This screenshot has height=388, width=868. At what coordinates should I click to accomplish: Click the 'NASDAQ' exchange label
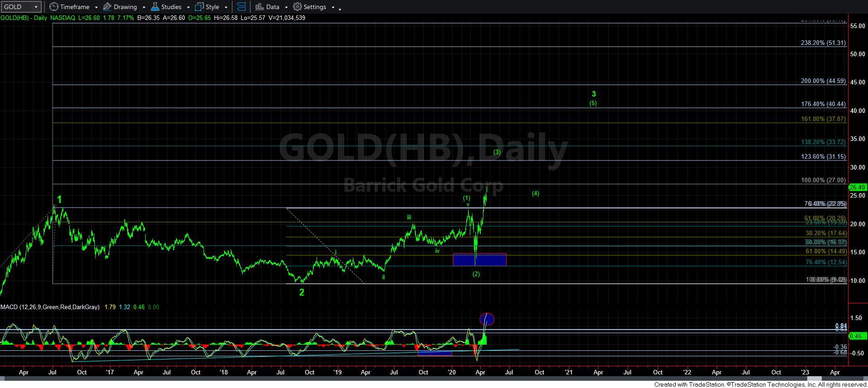(x=63, y=18)
